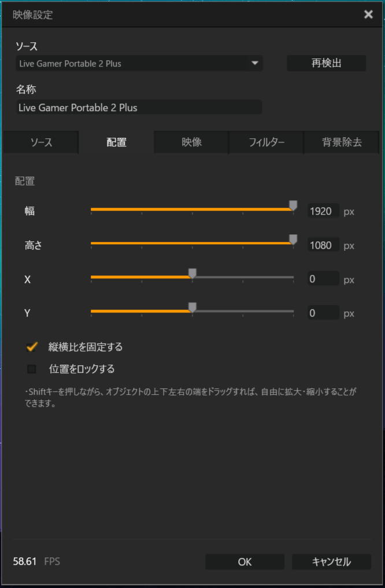385x588 pixels.
Task: Click the 高さ label text
Action: pos(34,245)
